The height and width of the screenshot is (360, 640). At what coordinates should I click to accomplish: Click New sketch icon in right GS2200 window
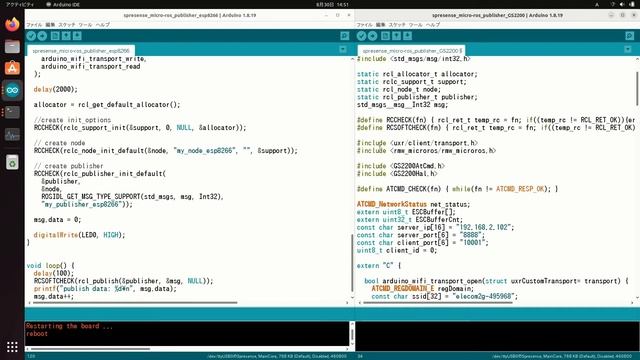(x=385, y=36)
